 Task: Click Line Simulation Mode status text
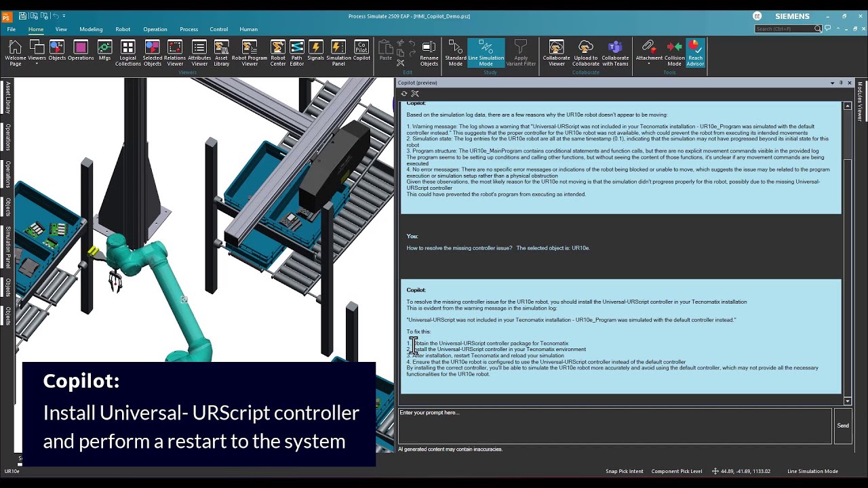click(x=812, y=471)
